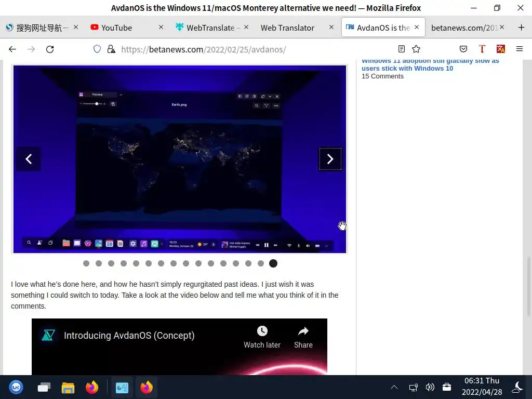Jump to third slideshow dot
Viewport: 532px width, 399px height.
(x=111, y=263)
